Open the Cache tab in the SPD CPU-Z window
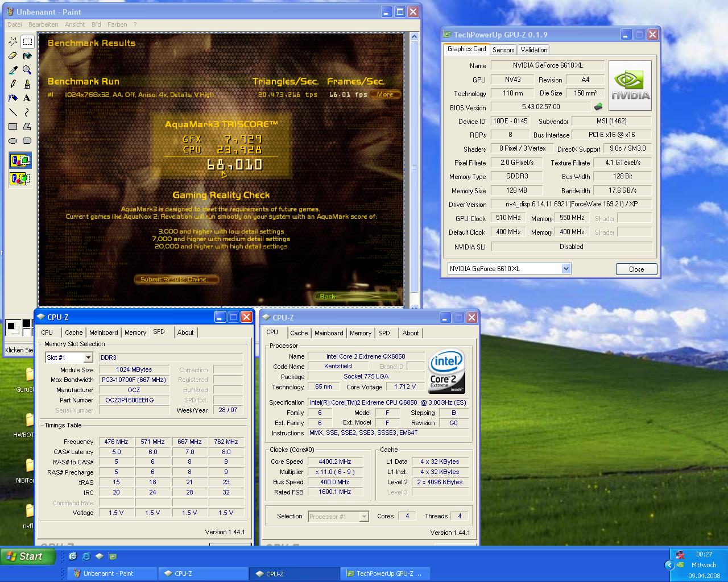This screenshot has height=582, width=728. 73,332
